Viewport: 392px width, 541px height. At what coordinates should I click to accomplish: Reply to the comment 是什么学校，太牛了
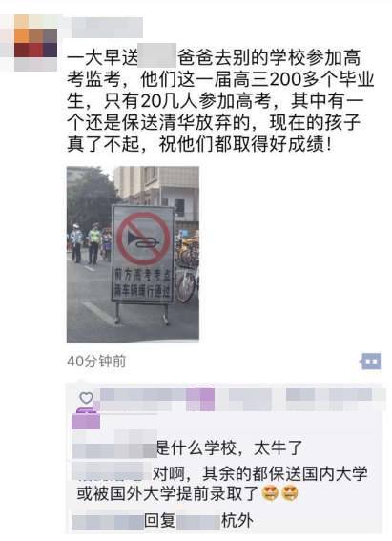click(229, 448)
